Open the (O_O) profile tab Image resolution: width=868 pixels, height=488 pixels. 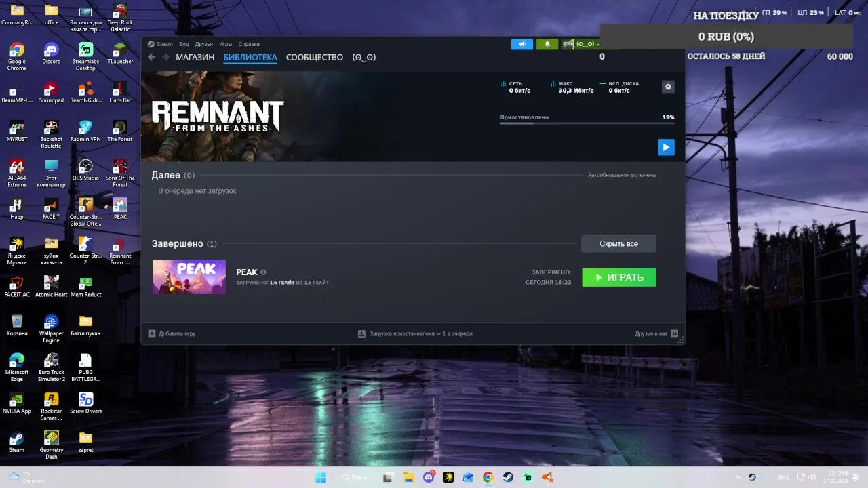click(x=364, y=57)
